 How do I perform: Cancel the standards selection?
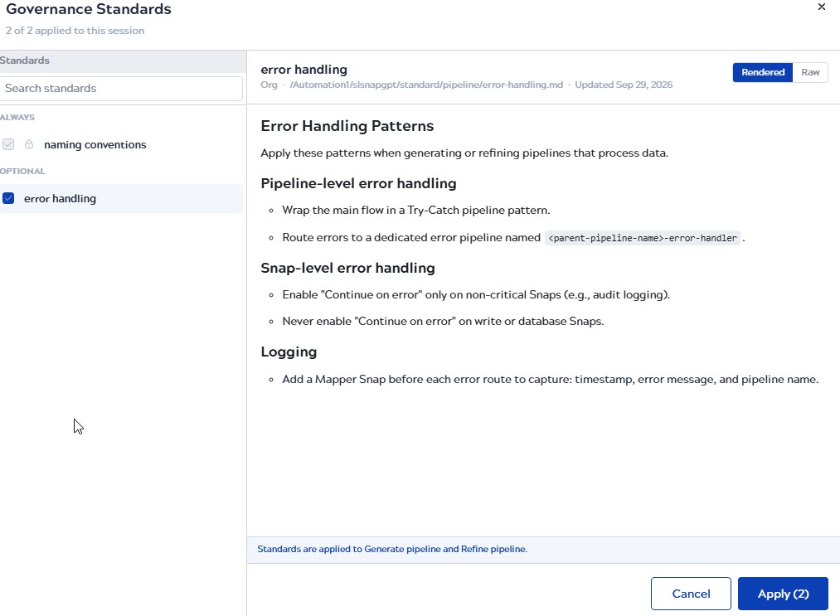coord(691,594)
